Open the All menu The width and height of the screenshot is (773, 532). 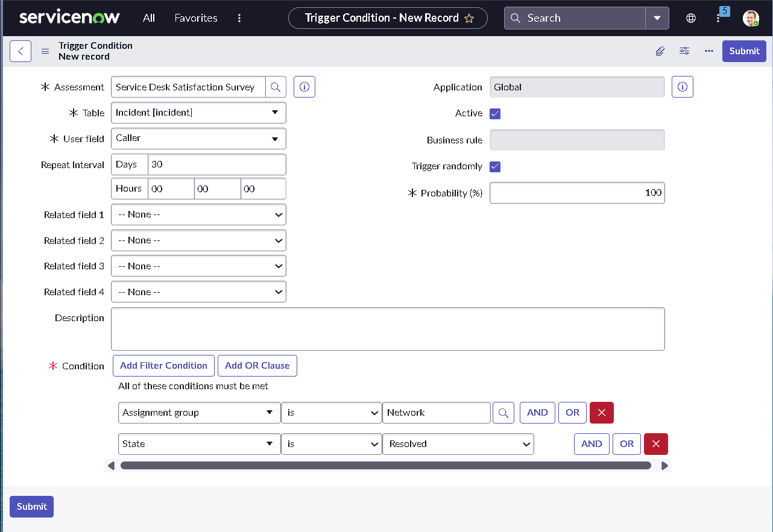coord(148,18)
